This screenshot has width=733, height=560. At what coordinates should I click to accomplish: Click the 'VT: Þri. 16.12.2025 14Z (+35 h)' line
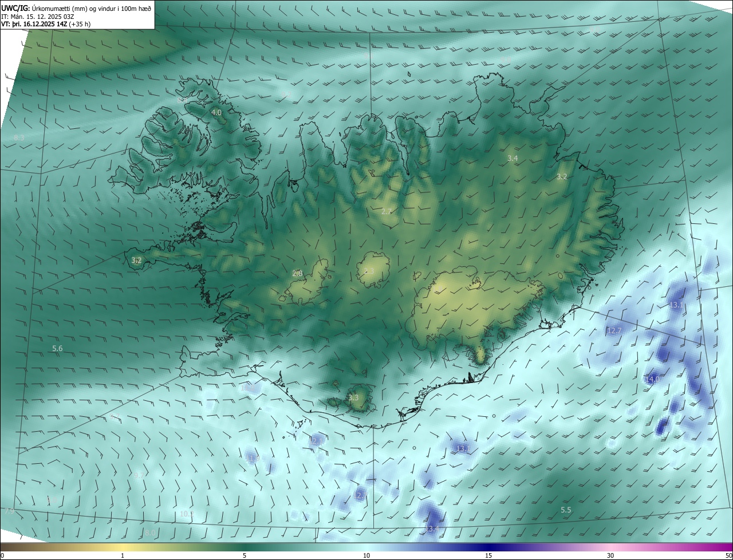coord(46,24)
